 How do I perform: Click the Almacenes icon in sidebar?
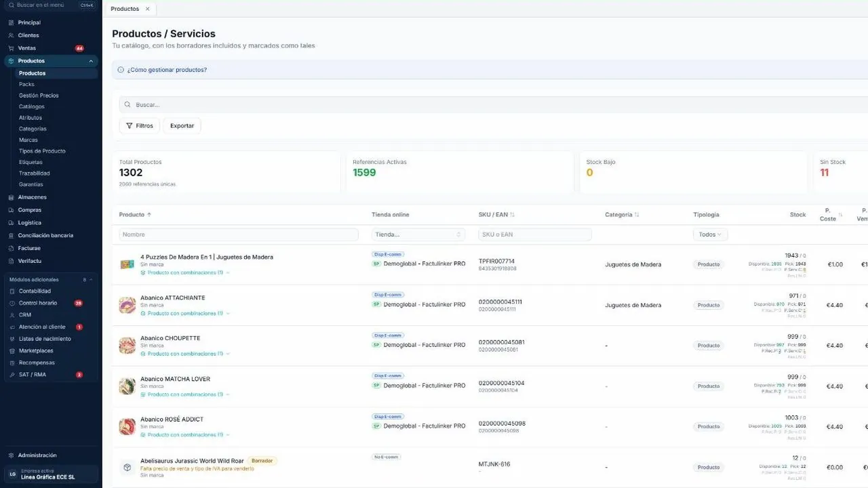11,197
